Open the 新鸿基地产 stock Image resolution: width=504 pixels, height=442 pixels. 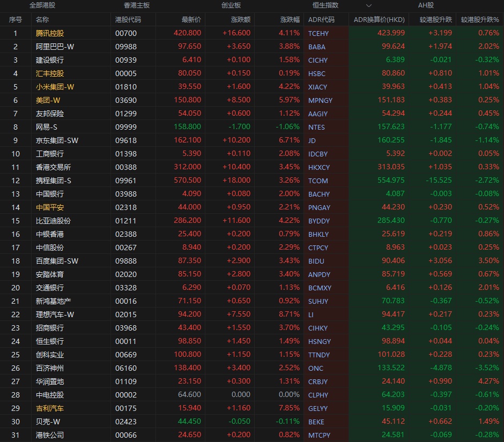click(x=54, y=301)
